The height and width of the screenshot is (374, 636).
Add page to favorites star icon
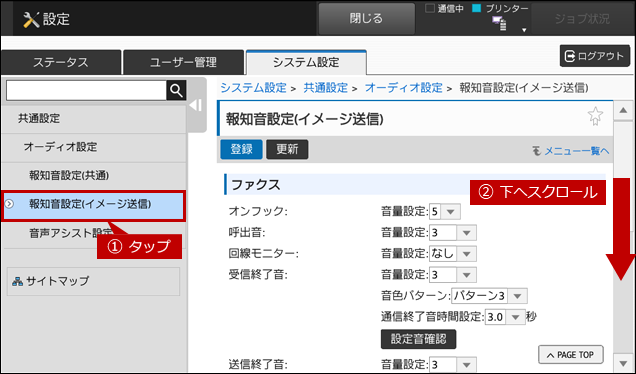595,116
